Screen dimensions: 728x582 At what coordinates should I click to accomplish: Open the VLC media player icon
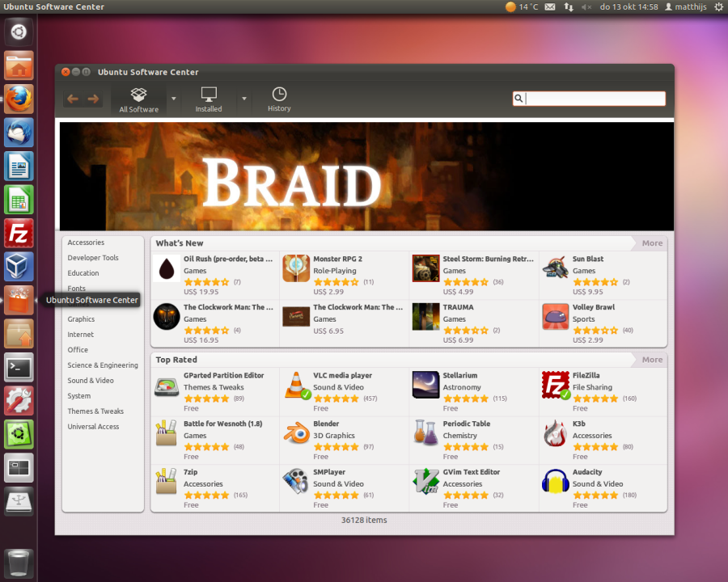296,386
